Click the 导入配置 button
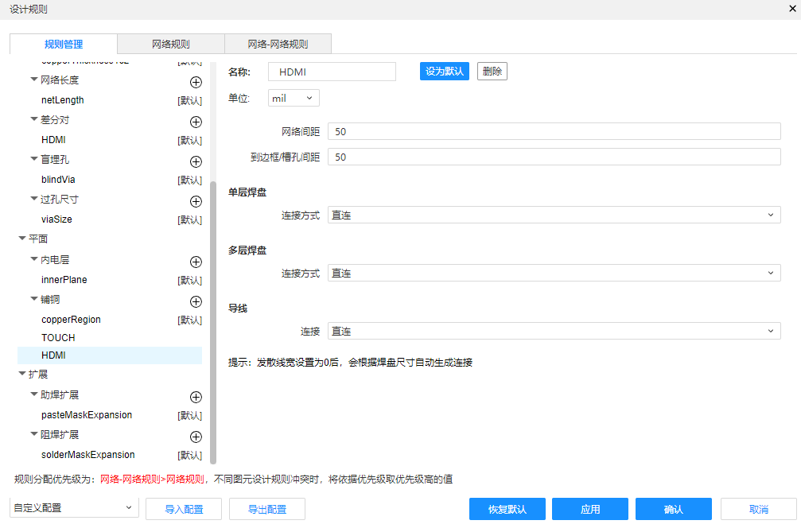This screenshot has height=532, width=801. tap(184, 509)
